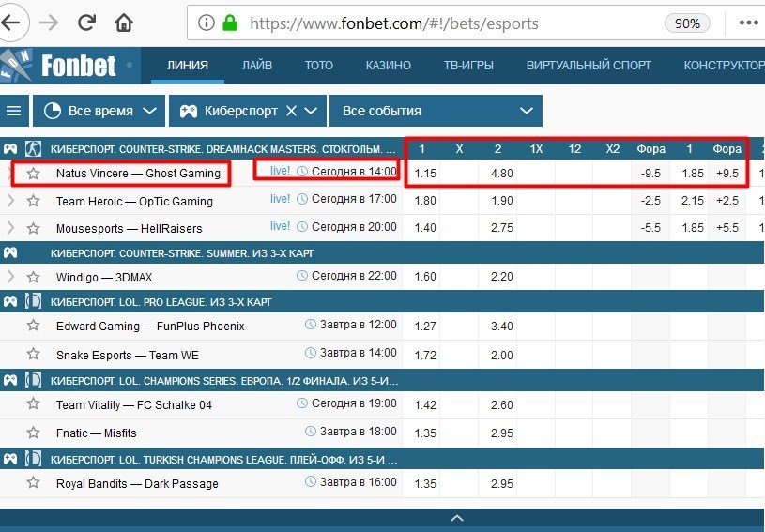Expand the Windigo — 3DMAX row chevron

(10, 277)
